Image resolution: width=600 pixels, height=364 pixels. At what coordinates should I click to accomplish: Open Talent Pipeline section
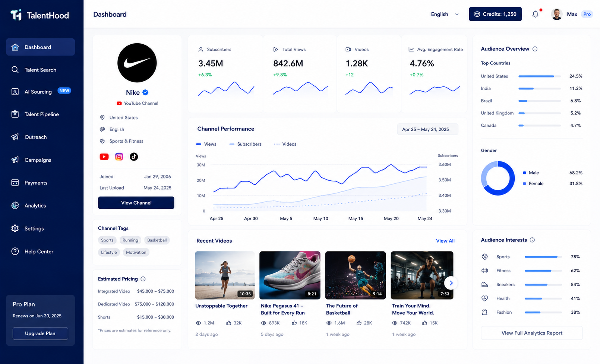click(40, 114)
